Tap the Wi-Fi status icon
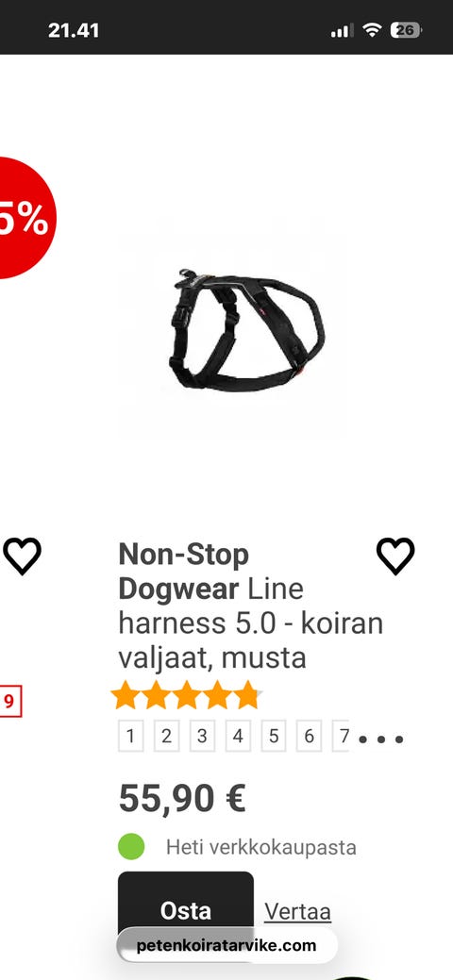This screenshot has width=453, height=980. [x=372, y=30]
